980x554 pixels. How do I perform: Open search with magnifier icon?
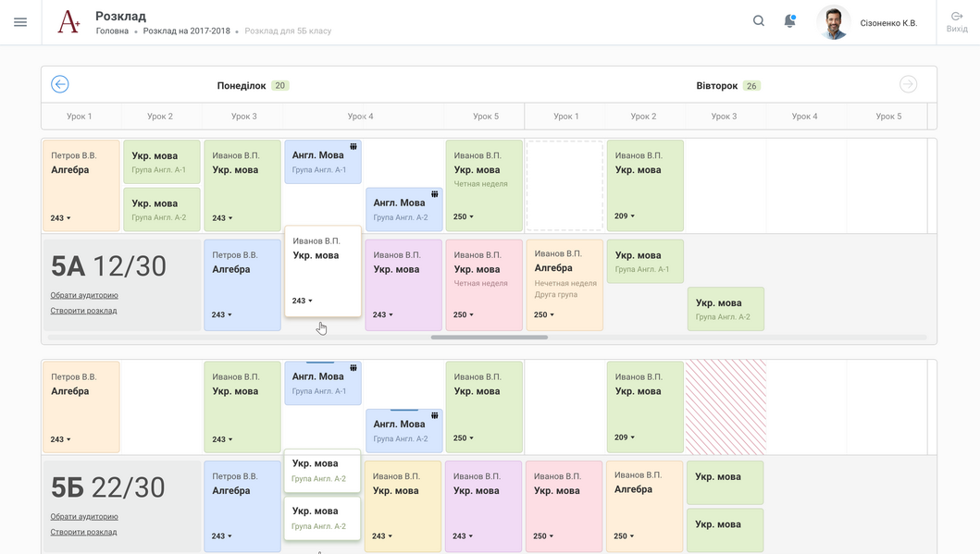(758, 21)
